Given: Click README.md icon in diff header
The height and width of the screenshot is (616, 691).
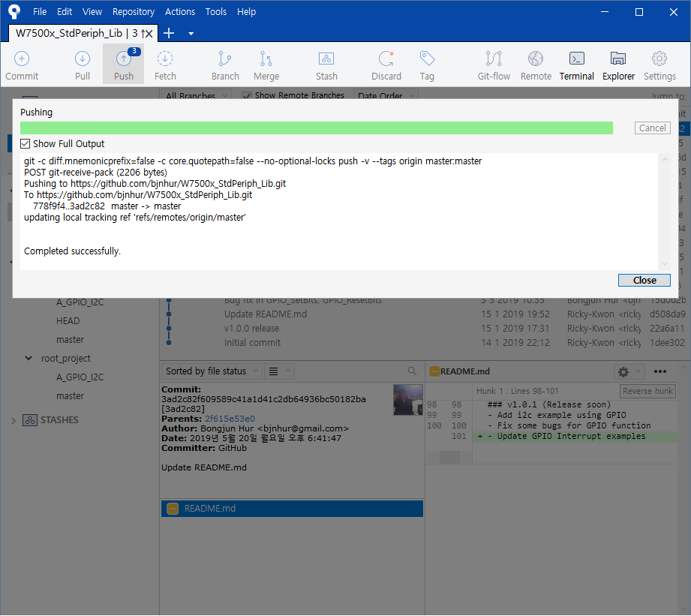Looking at the screenshot, I should point(434,371).
